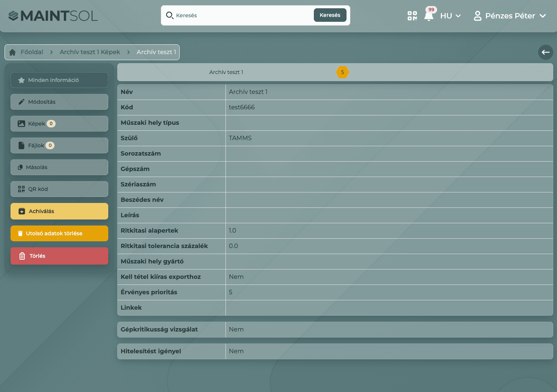Click the magnifier icon in search box

170,15
